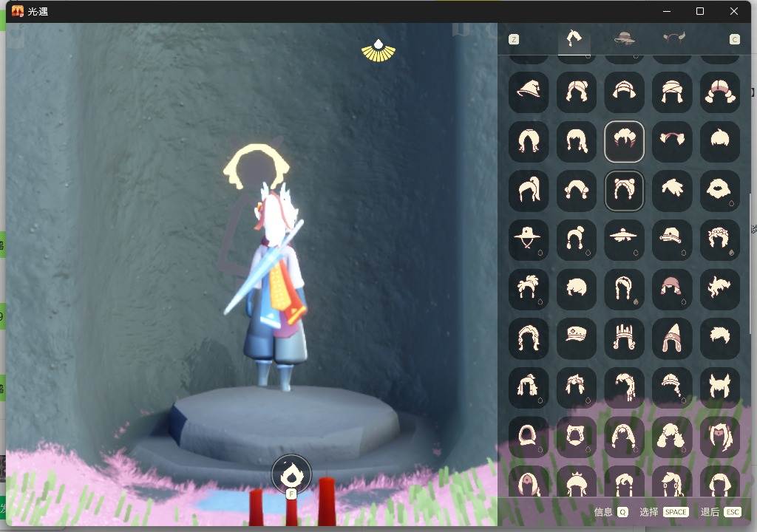Screen dimensions: 757x532
Task: Switch to the hat category tab
Action: tap(624, 38)
